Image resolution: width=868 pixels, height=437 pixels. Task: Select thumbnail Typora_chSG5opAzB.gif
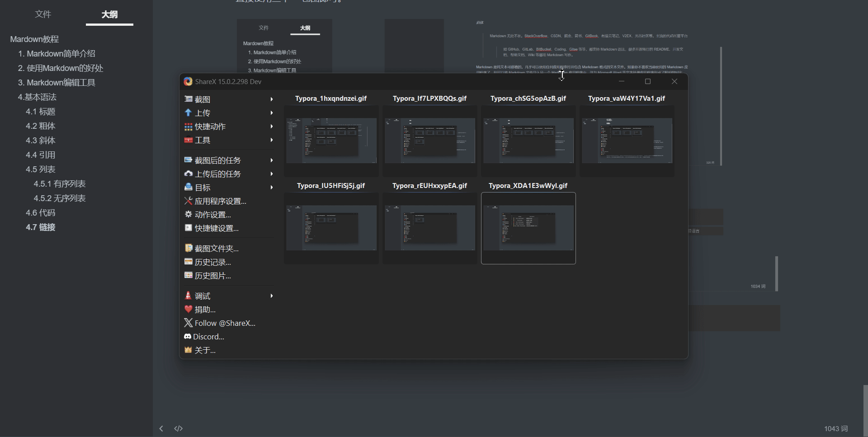point(528,141)
